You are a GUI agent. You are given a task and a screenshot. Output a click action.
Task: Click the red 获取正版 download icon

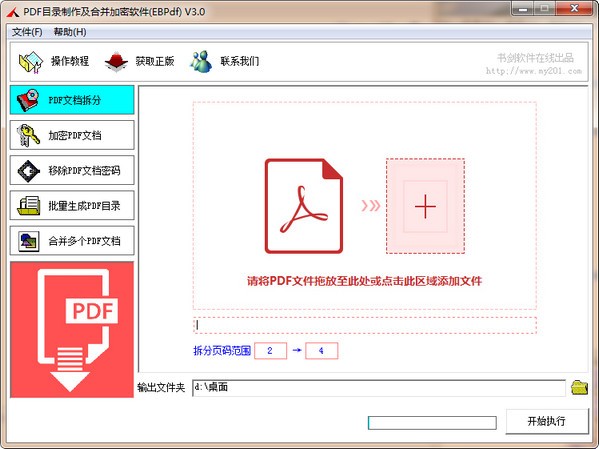coord(116,62)
